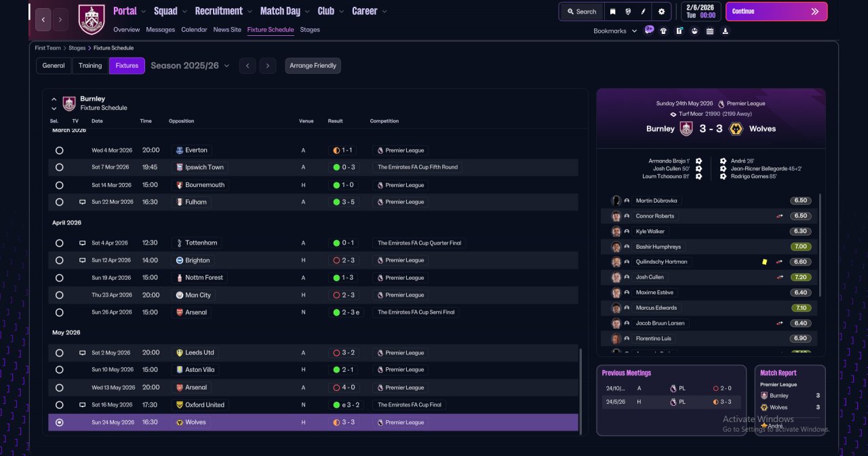This screenshot has width=868, height=456.
Task: Click the Wolves badge in match score panel
Action: point(735,129)
